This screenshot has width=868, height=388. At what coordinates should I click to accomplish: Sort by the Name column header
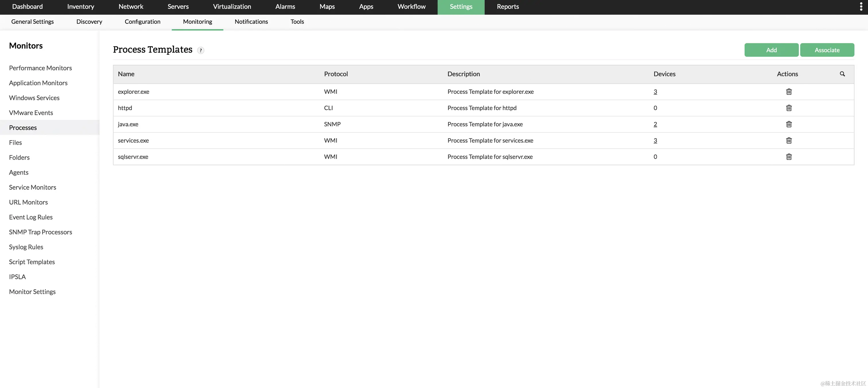(126, 74)
